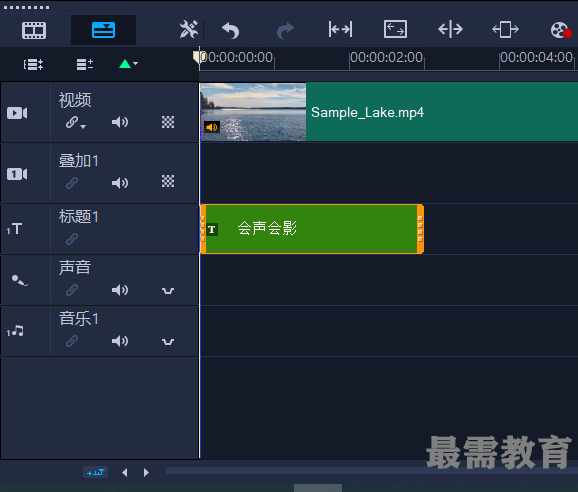Mute the 声音 track speaker
The image size is (578, 492).
click(x=120, y=290)
